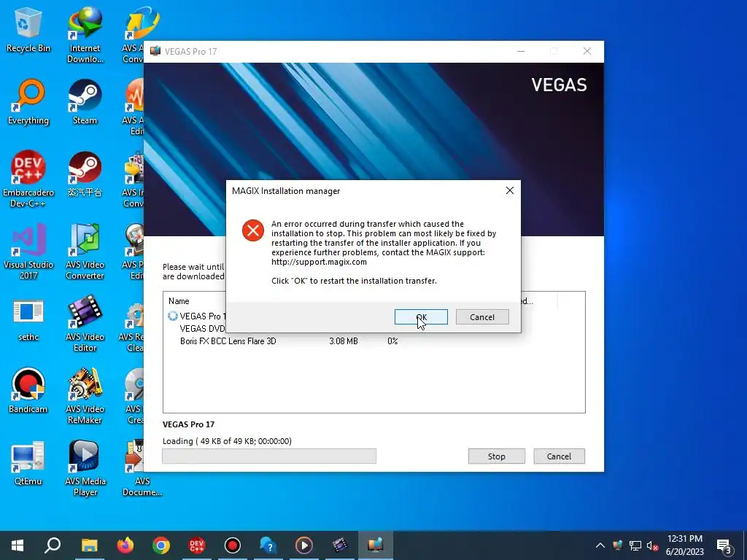Screen dimensions: 747x560
Task: Click the Name column header
Action: pyautogui.click(x=179, y=301)
